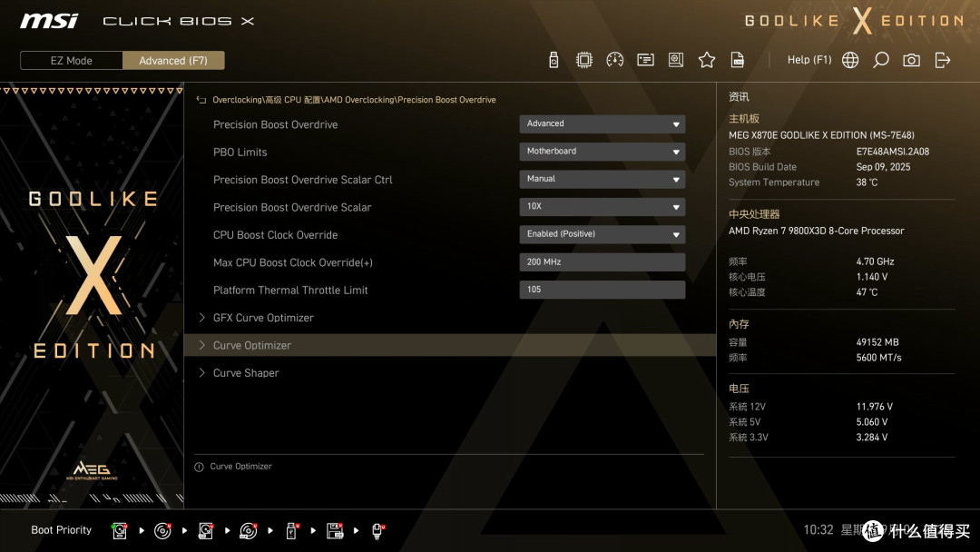980x552 pixels.
Task: Open the M-Flash USB update icon
Action: tap(554, 60)
